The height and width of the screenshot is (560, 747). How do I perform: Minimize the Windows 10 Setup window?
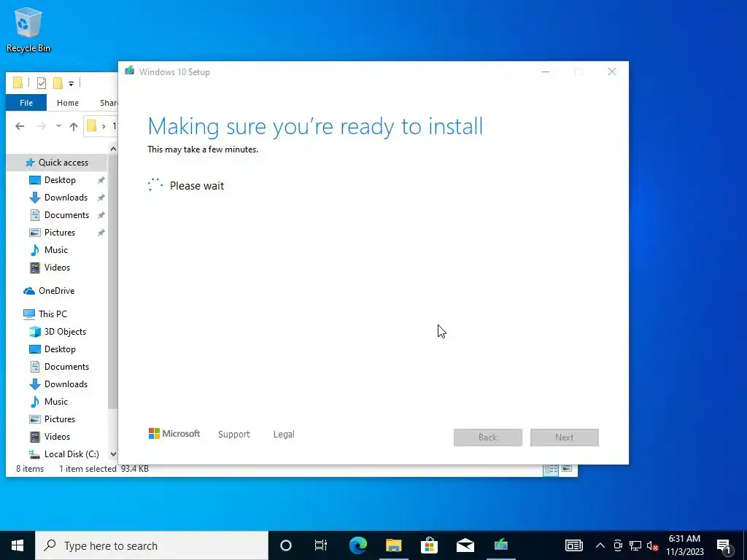pyautogui.click(x=546, y=72)
